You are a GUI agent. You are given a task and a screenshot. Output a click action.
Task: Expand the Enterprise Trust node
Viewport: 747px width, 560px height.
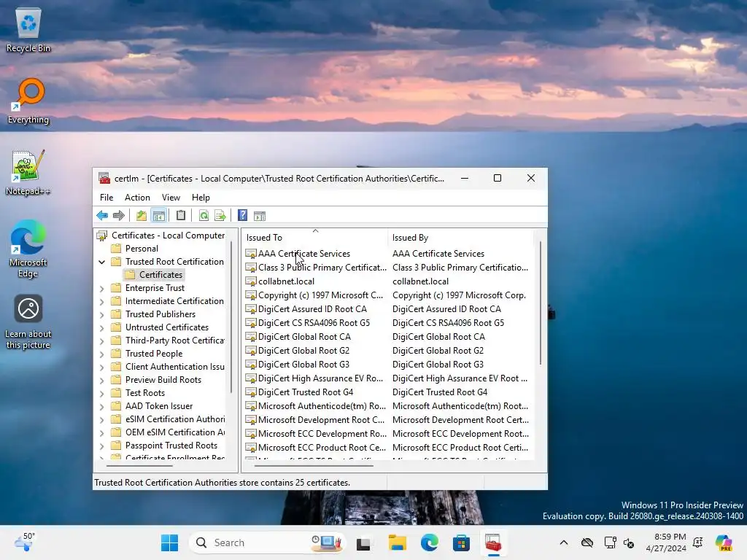[102, 288]
